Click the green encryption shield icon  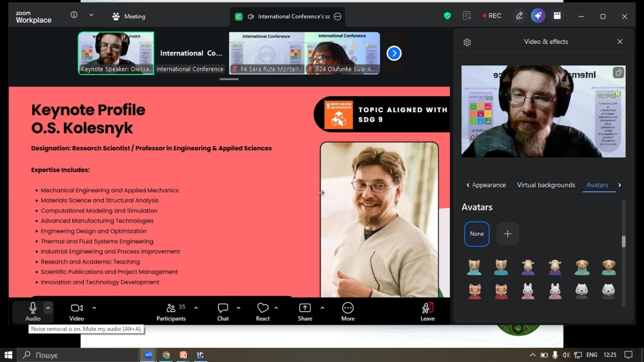tap(447, 16)
